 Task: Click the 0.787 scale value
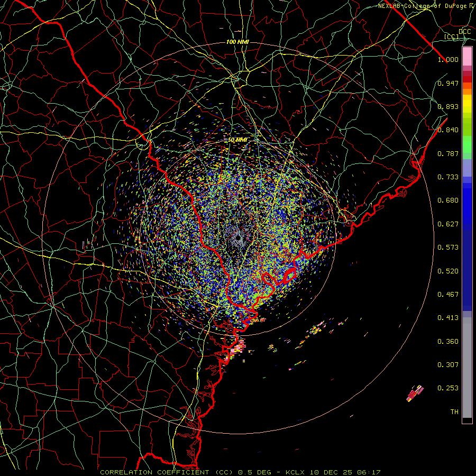[448, 153]
